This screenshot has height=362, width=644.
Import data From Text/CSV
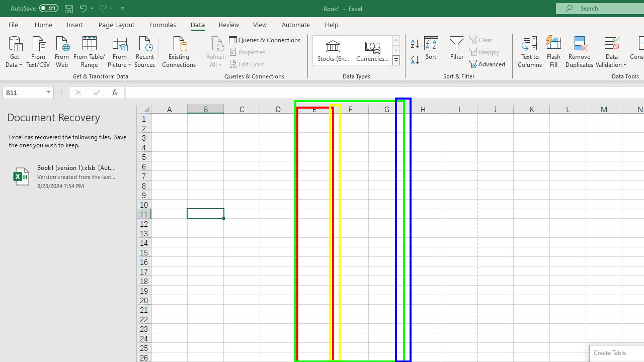pyautogui.click(x=38, y=51)
